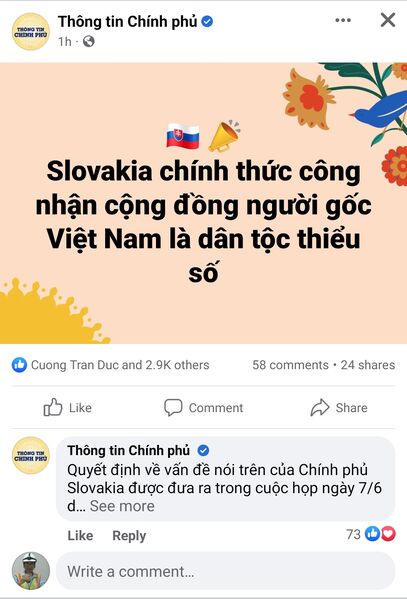407x599 pixels.
Task: Click the heart reaction icon on the comment
Action: [x=389, y=534]
